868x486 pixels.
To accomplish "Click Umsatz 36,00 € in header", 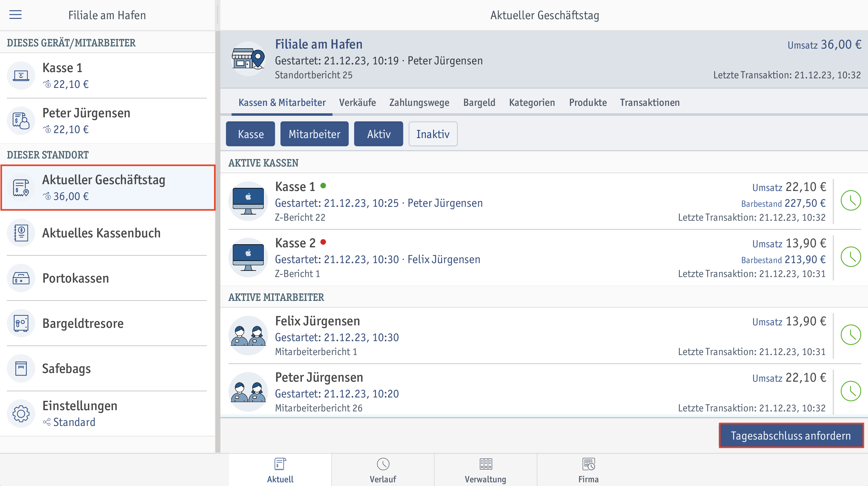I will tap(825, 45).
